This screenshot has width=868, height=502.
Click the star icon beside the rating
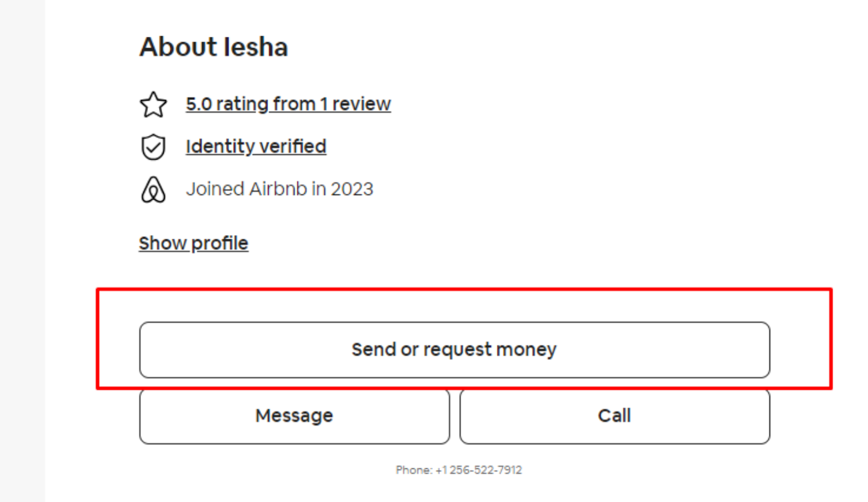(154, 104)
